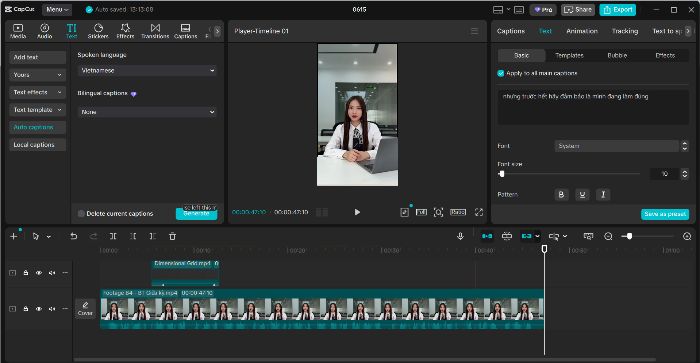This screenshot has width=700, height=363.
Task: Switch to Captions tab in right panel
Action: point(511,31)
